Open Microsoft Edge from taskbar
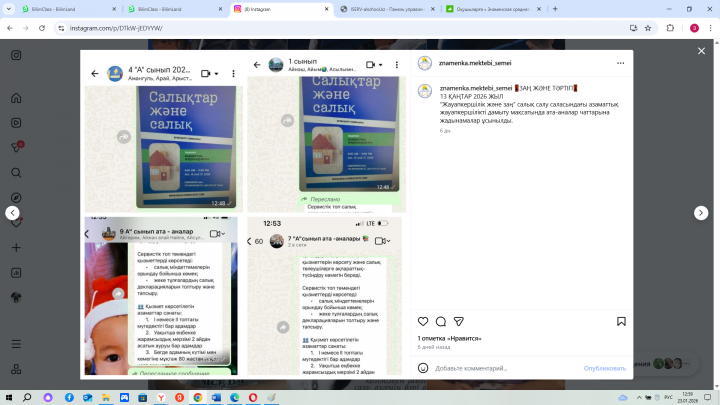 pyautogui.click(x=235, y=397)
